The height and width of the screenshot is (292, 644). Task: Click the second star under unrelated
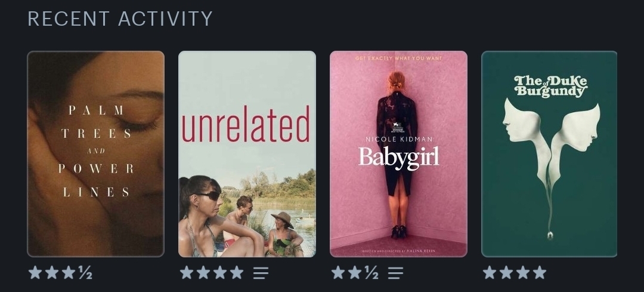(x=203, y=272)
